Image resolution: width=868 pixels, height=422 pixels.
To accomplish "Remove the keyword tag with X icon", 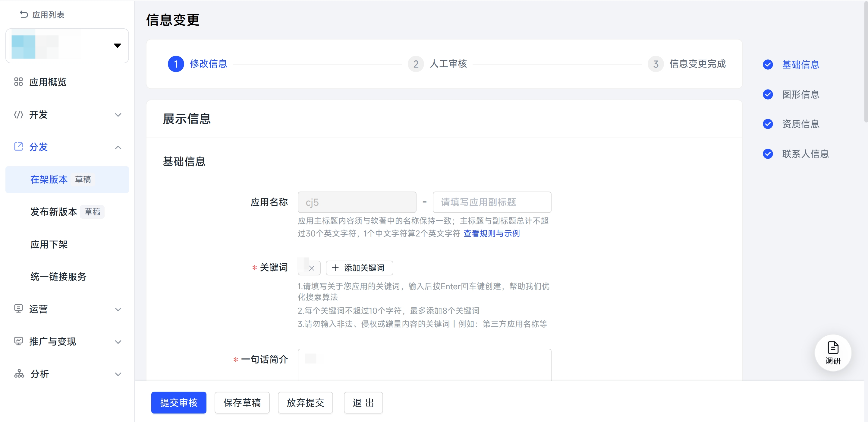I will pyautogui.click(x=312, y=268).
